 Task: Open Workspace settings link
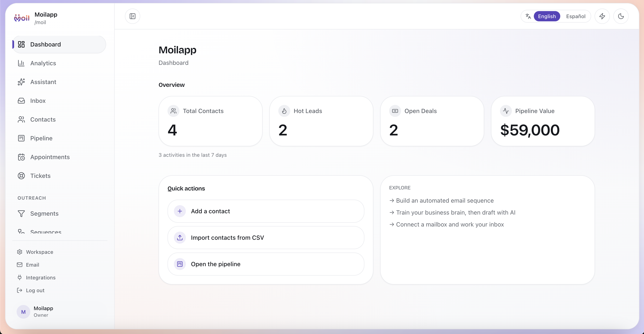point(39,252)
